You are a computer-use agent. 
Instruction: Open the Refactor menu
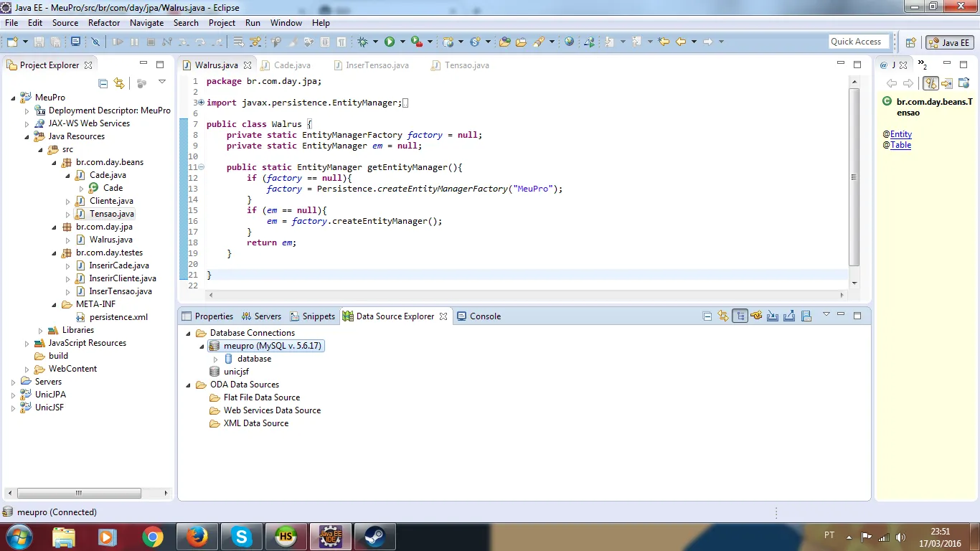point(104,22)
